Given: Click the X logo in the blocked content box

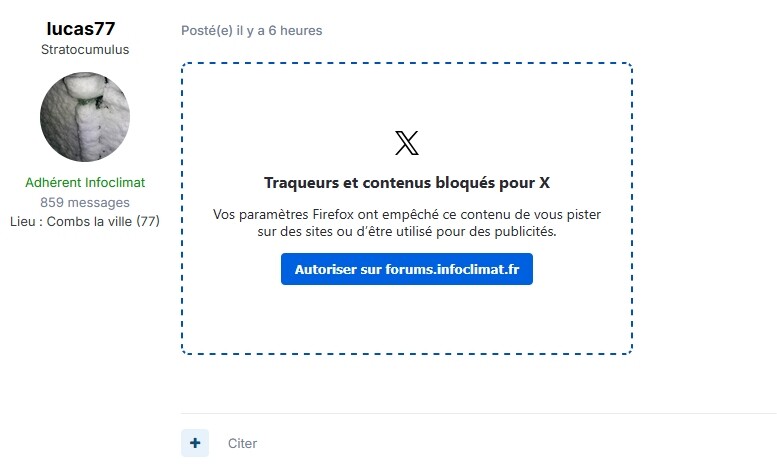Looking at the screenshot, I should 407,143.
